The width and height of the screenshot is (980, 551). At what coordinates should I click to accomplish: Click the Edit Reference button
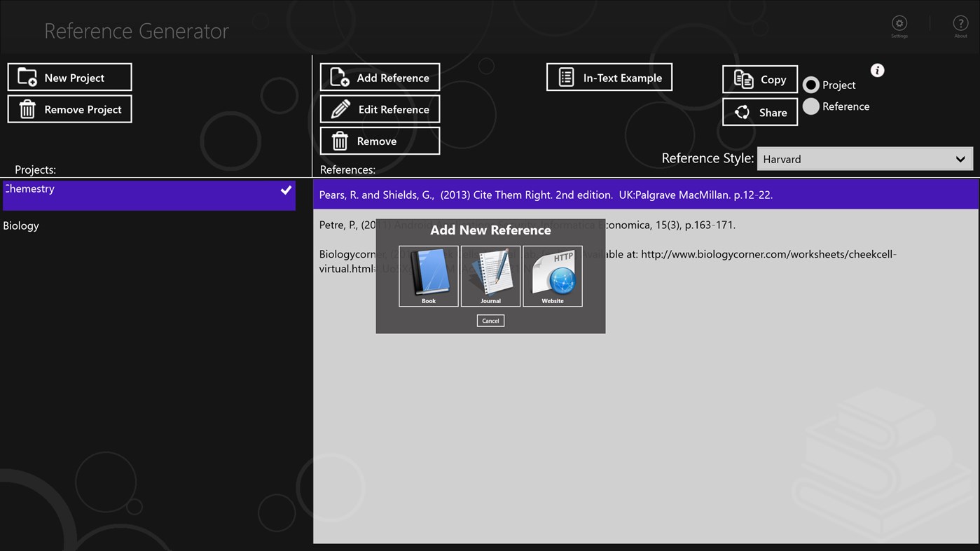click(379, 109)
